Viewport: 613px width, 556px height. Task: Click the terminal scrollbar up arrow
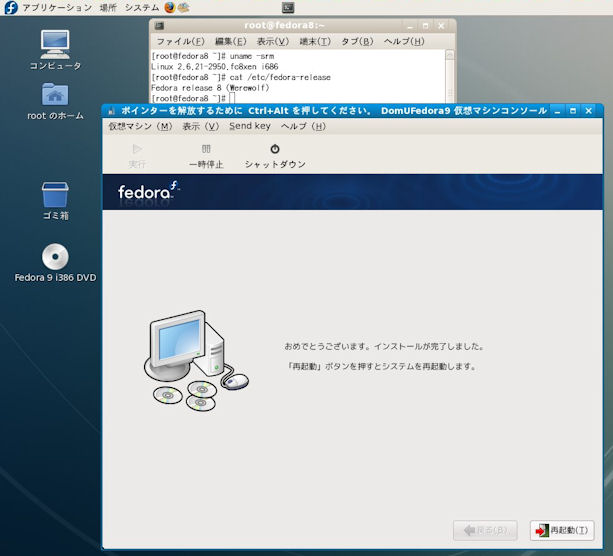pyautogui.click(x=450, y=55)
